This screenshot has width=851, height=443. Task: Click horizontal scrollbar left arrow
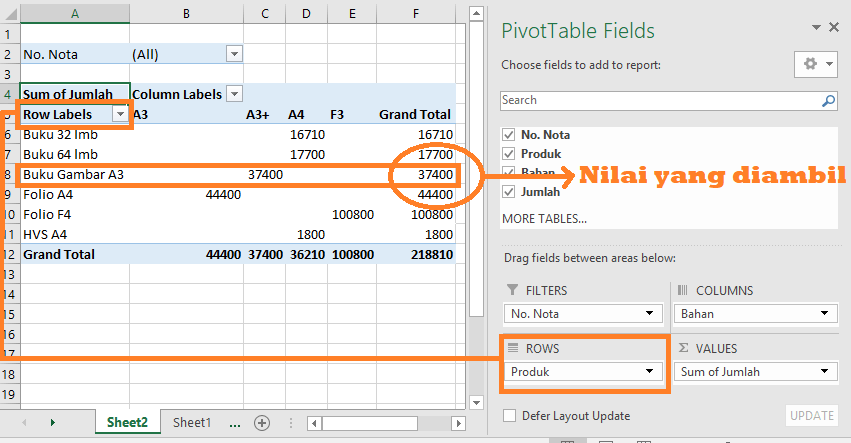(x=315, y=423)
